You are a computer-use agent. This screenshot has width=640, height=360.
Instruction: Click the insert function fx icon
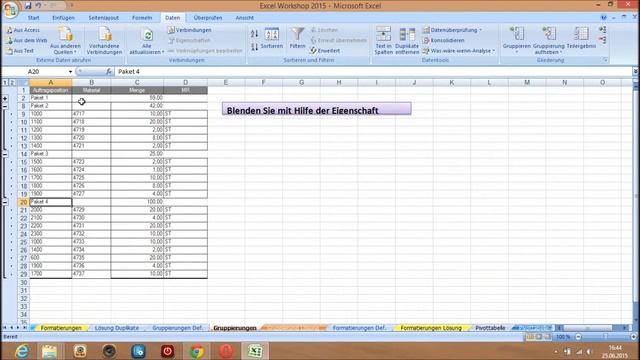[109, 71]
